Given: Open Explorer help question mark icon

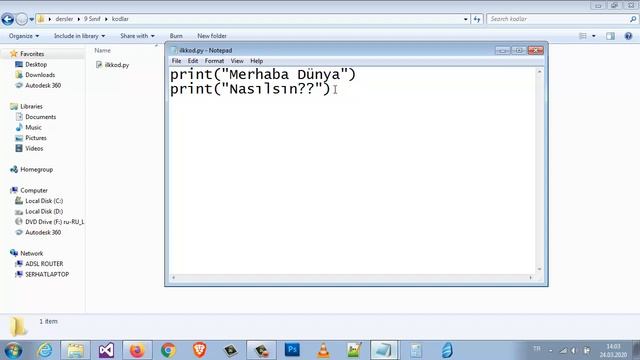Looking at the screenshot, I should [629, 36].
